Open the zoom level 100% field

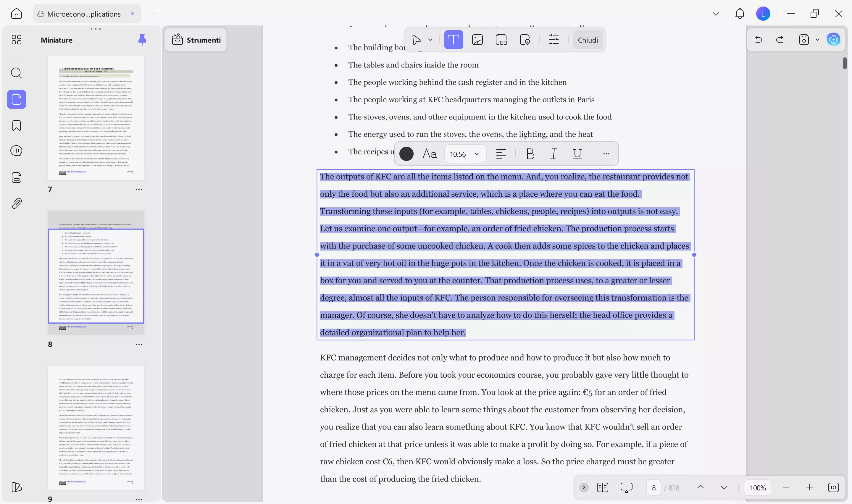758,488
